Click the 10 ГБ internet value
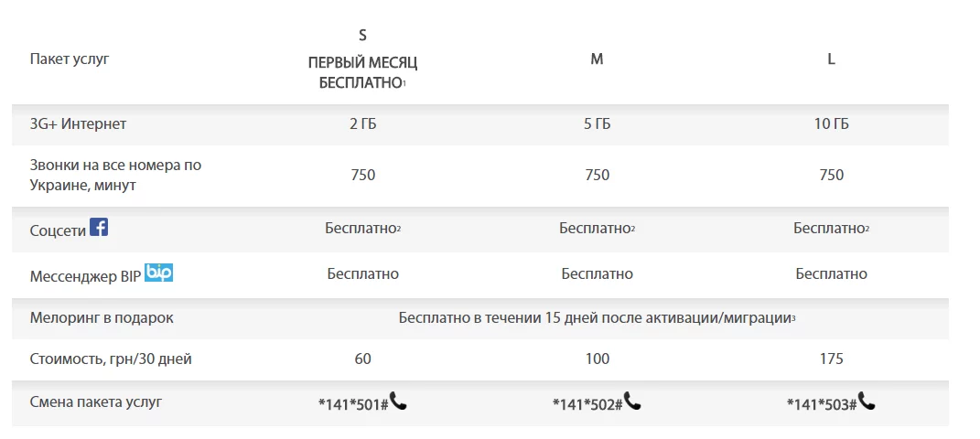 coord(831,123)
